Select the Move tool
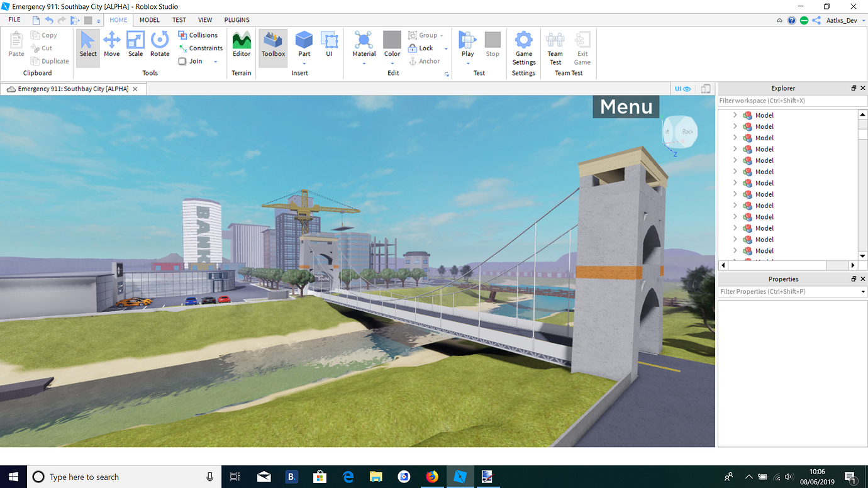868x488 pixels. 111,46
